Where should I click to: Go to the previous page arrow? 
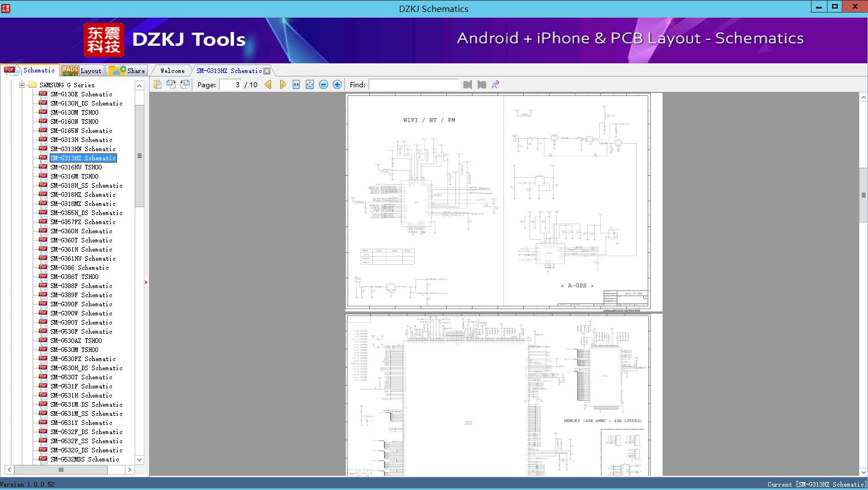268,84
